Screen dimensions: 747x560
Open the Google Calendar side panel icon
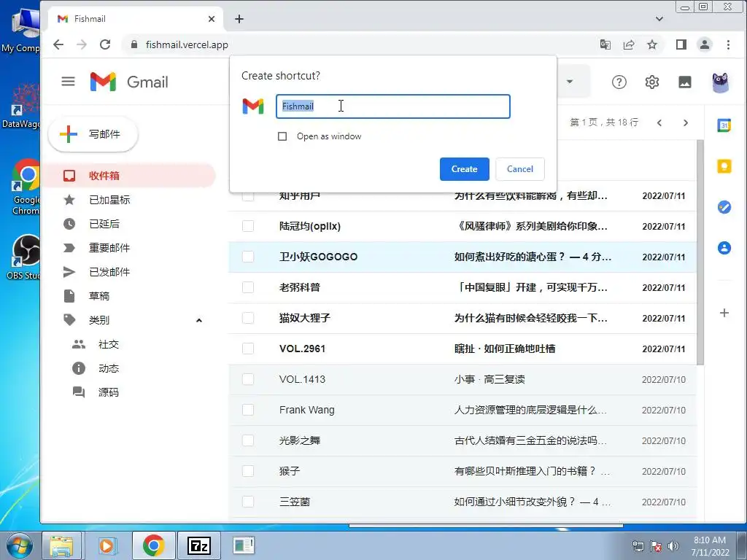(x=724, y=125)
